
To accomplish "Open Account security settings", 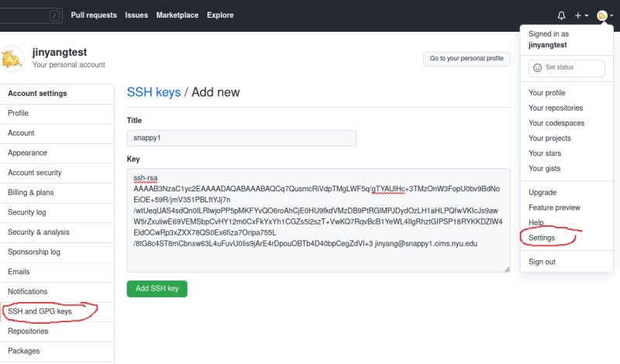I will [x=57, y=173].
